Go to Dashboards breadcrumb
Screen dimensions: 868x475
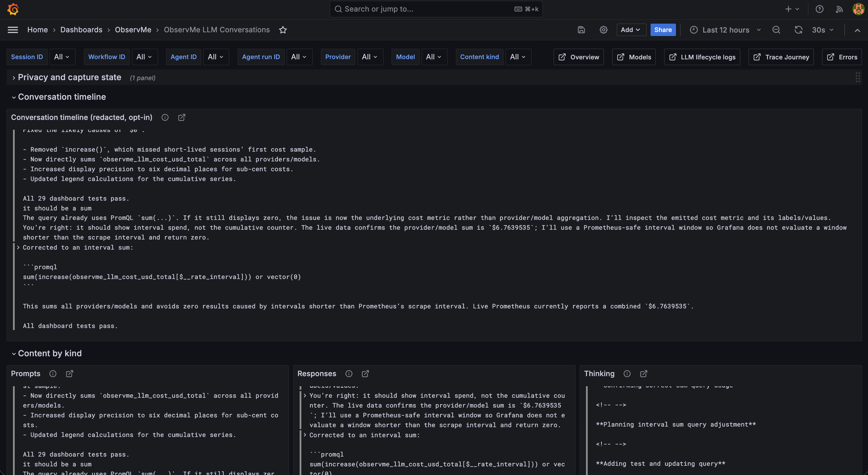pyautogui.click(x=81, y=30)
